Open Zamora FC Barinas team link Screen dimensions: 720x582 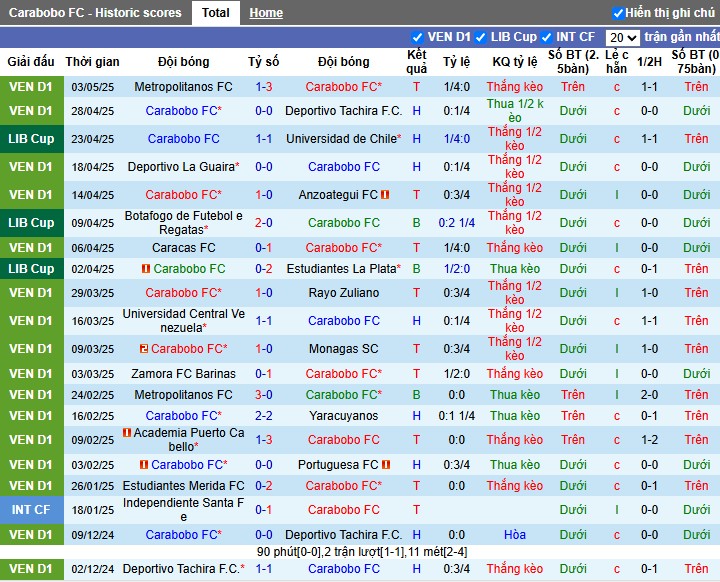tap(183, 373)
